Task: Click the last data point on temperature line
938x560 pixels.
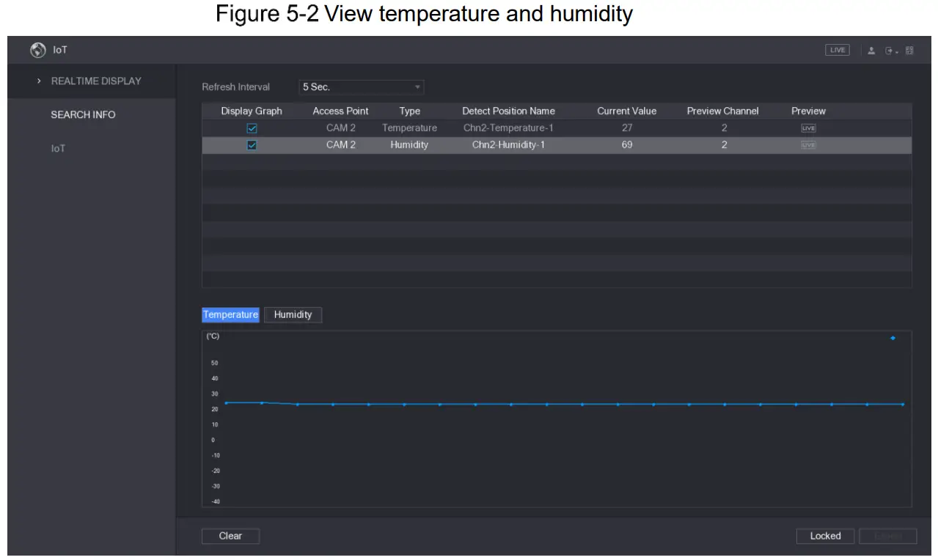Action: pyautogui.click(x=902, y=404)
